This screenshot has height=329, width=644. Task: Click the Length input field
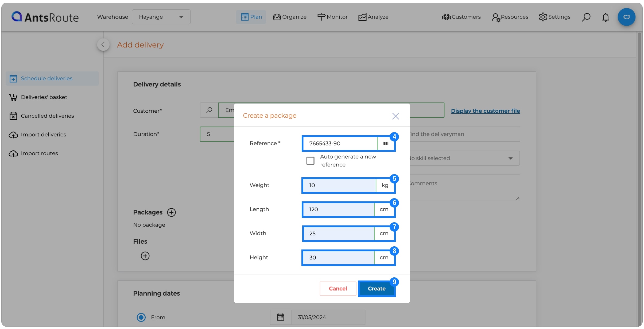pyautogui.click(x=339, y=209)
